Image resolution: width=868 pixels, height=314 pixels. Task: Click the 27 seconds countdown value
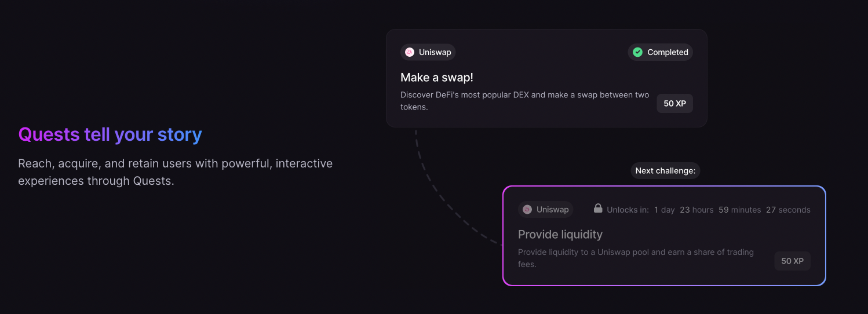point(788,210)
